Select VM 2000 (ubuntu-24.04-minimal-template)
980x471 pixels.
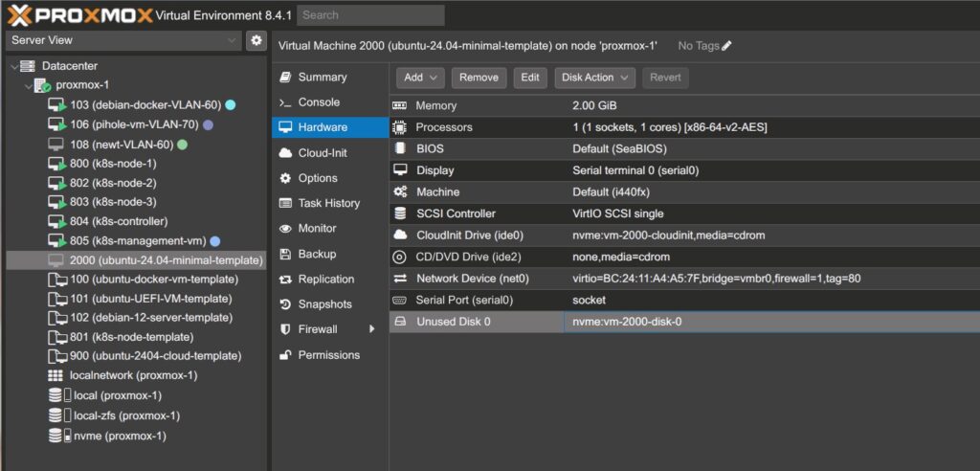tap(136, 260)
